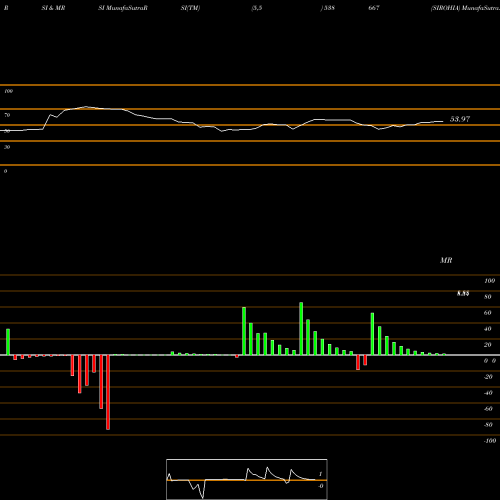Click the 70 label on RSI axis
Image resolution: width=500 pixels, height=500 pixels.
tap(7, 115)
